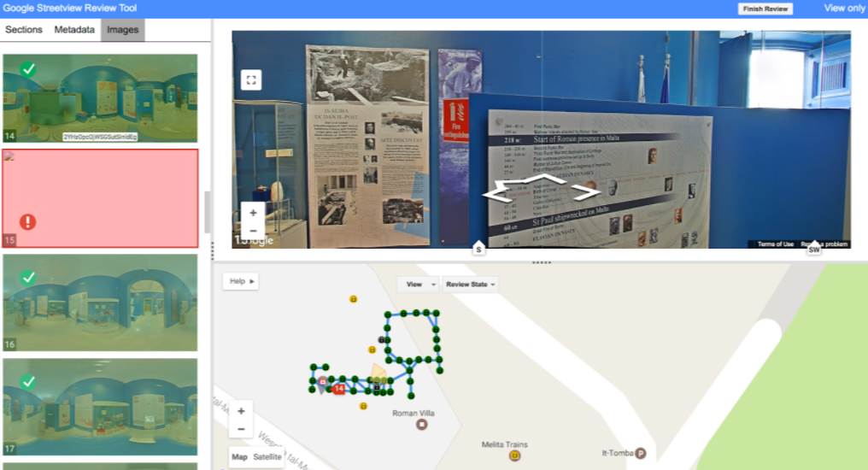Image resolution: width=868 pixels, height=470 pixels.
Task: Select thumbnail image 16
Action: (x=100, y=303)
